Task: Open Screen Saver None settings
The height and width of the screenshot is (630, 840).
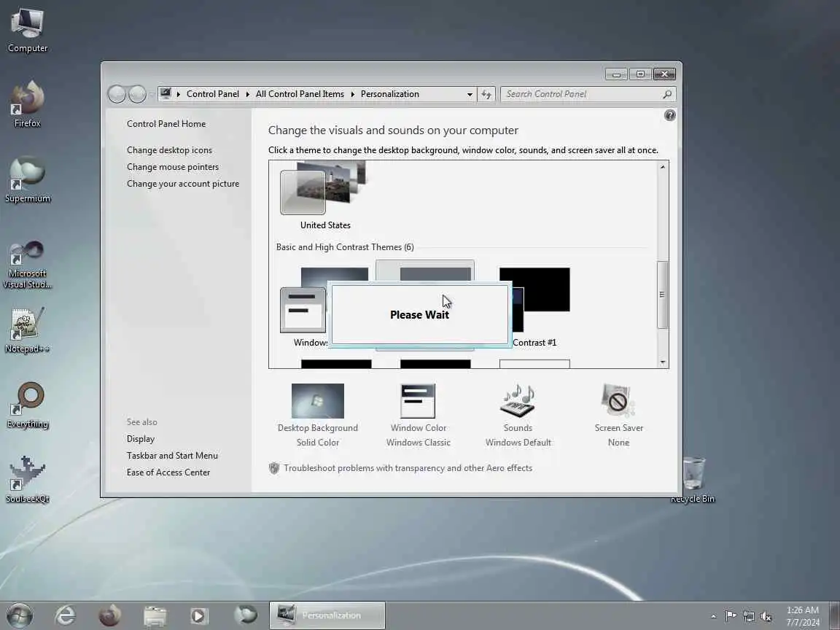Action: (x=619, y=415)
